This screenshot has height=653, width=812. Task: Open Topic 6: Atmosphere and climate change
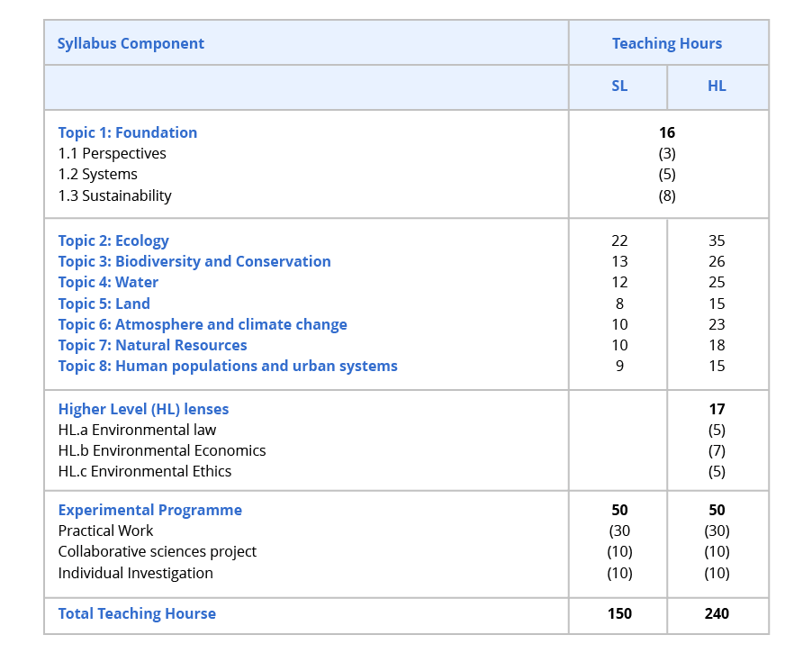click(202, 324)
